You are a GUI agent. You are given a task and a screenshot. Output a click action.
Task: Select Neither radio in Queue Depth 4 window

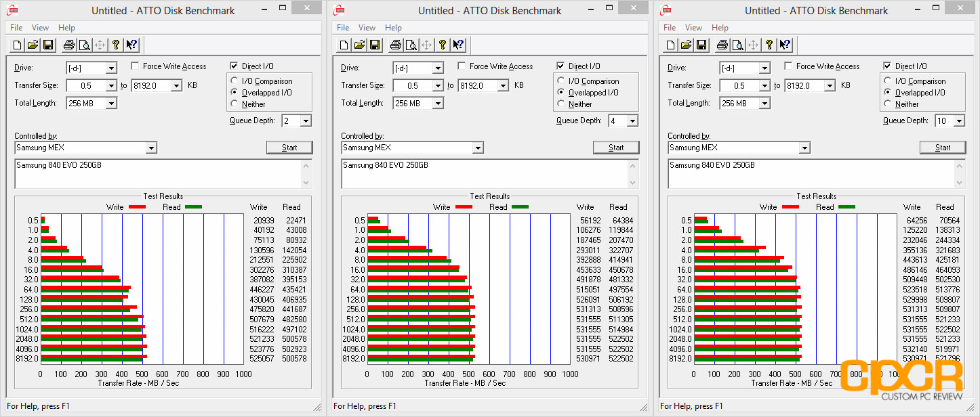tap(562, 104)
